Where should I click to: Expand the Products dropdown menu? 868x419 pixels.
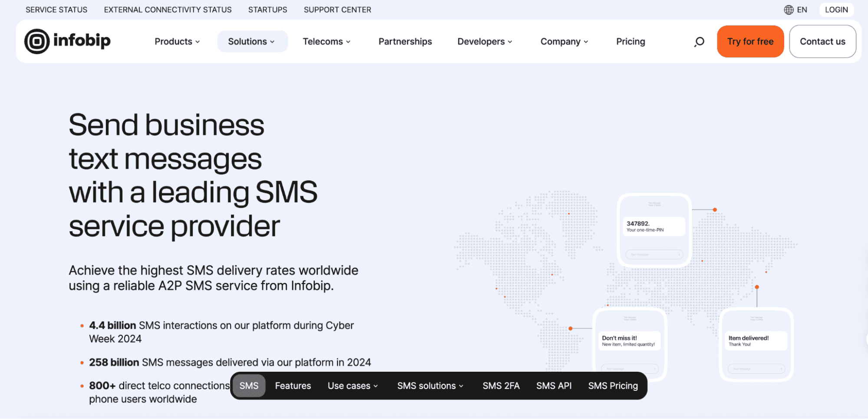coord(177,42)
